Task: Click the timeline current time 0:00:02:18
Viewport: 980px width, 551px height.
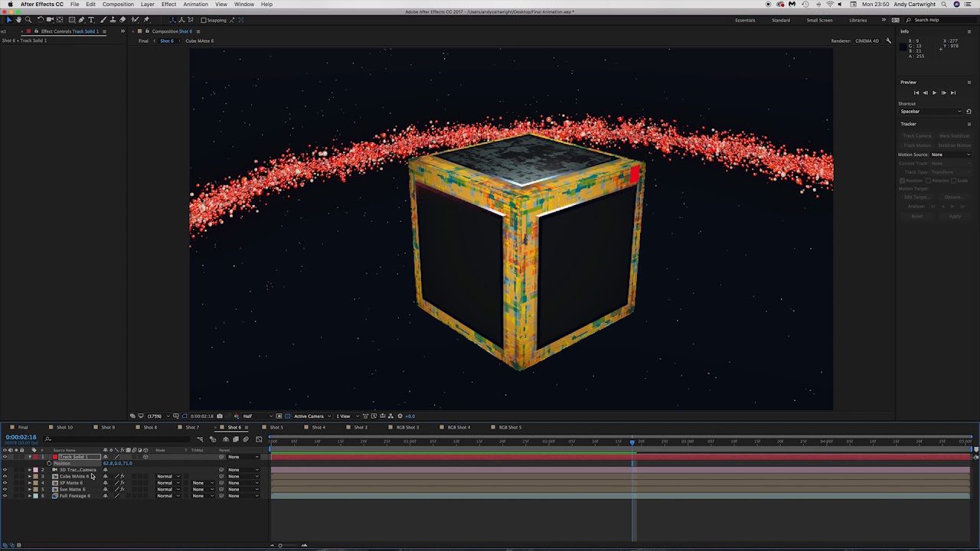Action: pos(21,437)
